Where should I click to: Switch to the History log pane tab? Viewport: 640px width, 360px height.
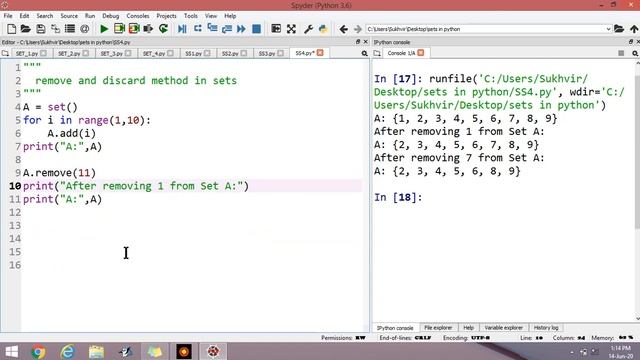[x=546, y=328]
